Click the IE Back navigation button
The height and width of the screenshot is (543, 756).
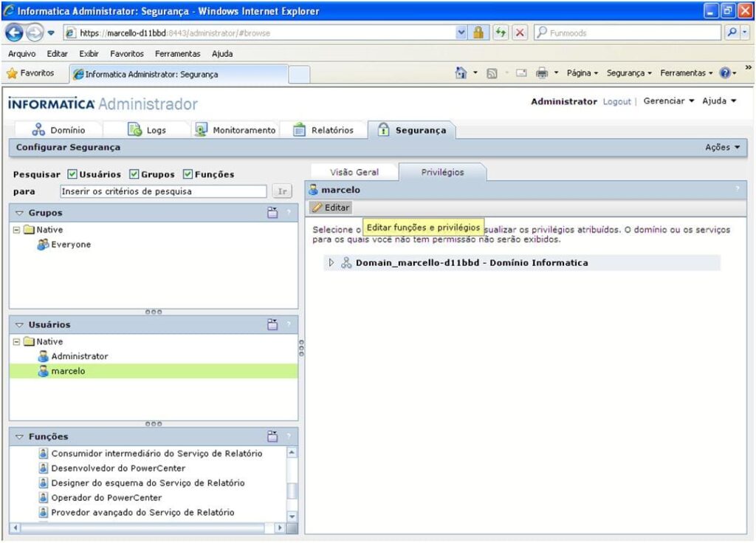pos(14,33)
